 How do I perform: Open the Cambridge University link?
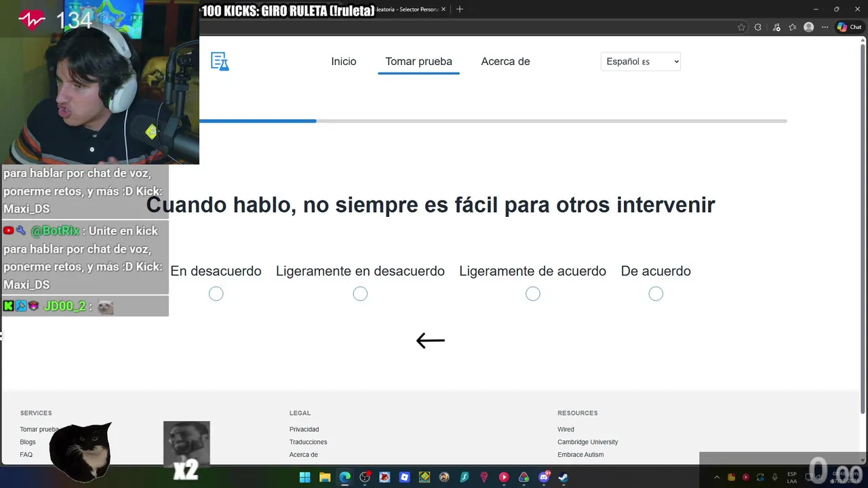point(588,442)
